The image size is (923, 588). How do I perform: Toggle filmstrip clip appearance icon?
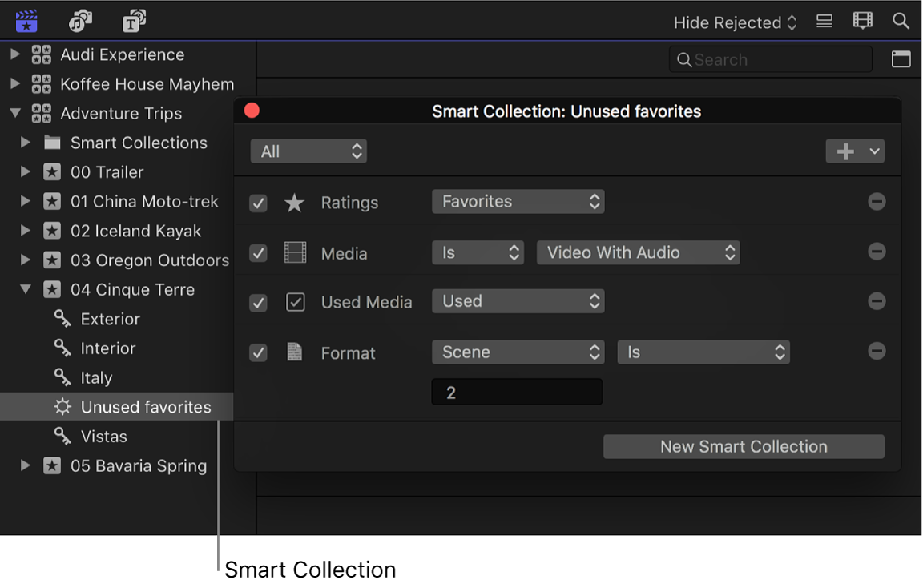click(x=862, y=22)
